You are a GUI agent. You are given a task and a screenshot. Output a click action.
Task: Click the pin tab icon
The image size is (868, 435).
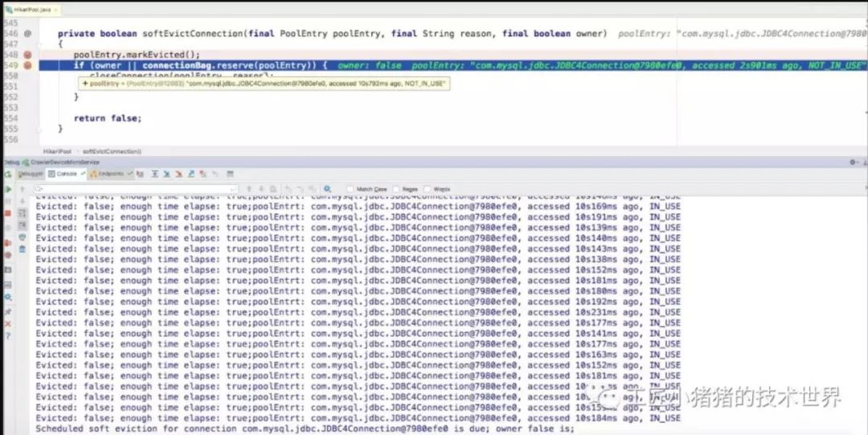pyautogui.click(x=8, y=312)
